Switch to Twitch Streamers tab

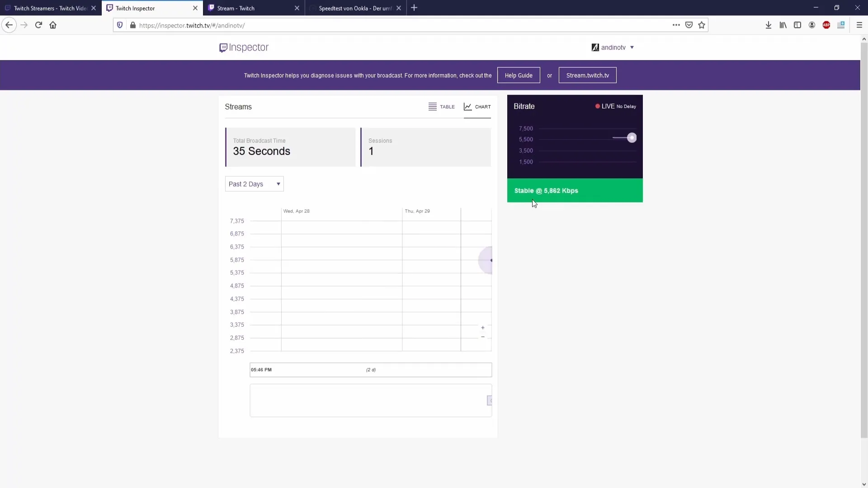pos(50,8)
